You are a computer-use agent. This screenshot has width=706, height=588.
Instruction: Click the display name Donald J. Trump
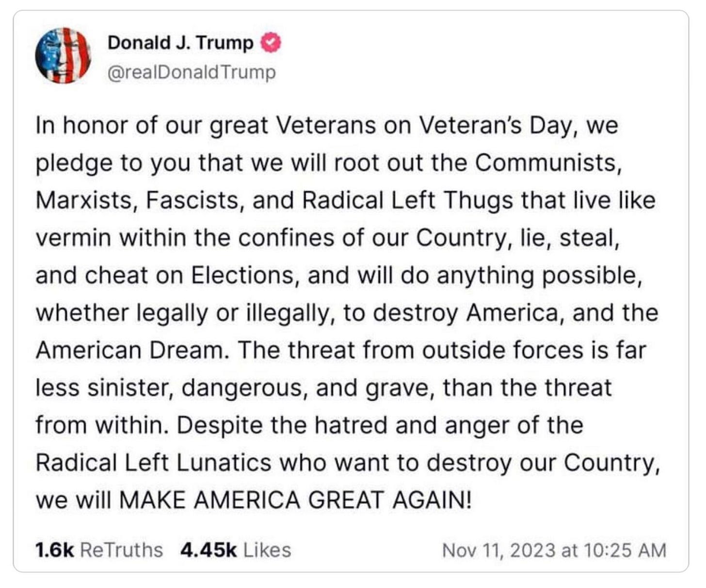point(182,43)
